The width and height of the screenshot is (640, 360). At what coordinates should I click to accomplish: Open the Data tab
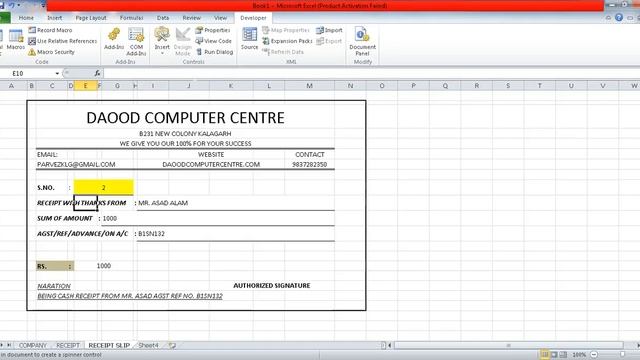(163, 18)
